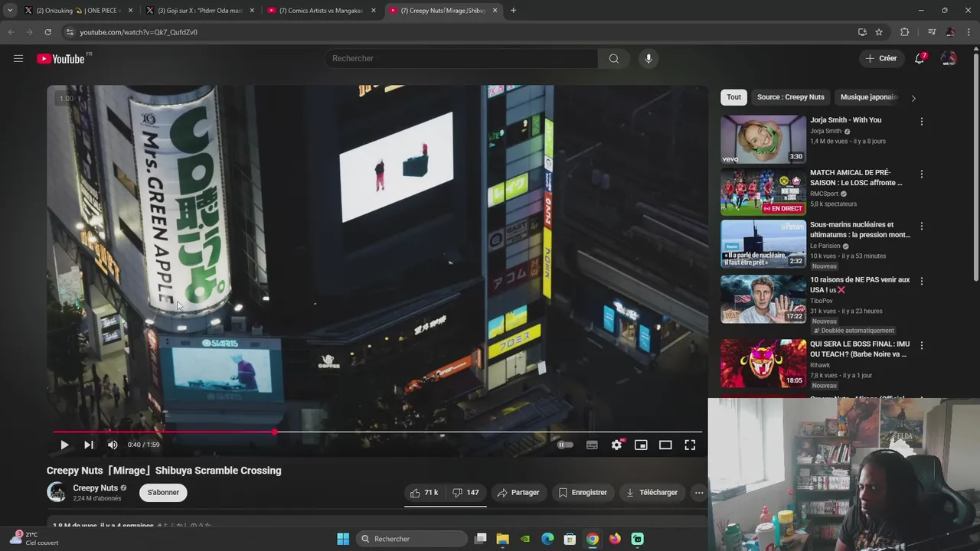Open the notifications bell
The height and width of the screenshot is (551, 980).
pyautogui.click(x=920, y=58)
